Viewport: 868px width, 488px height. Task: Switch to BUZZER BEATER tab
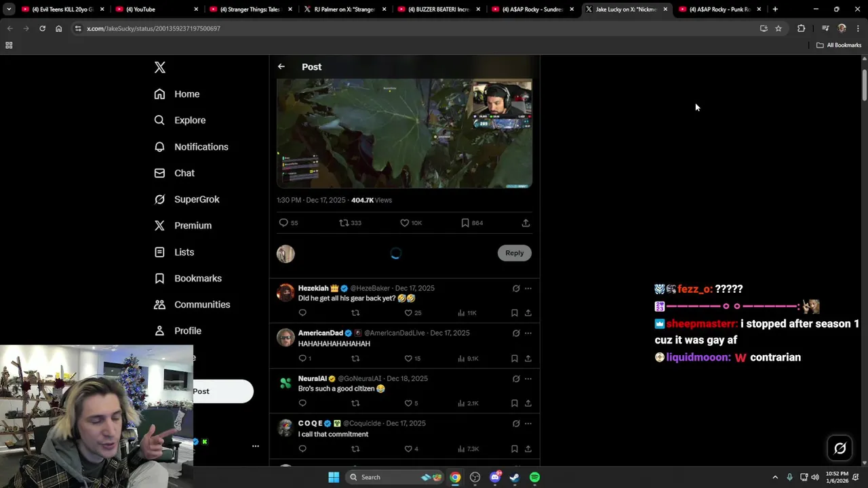click(437, 9)
